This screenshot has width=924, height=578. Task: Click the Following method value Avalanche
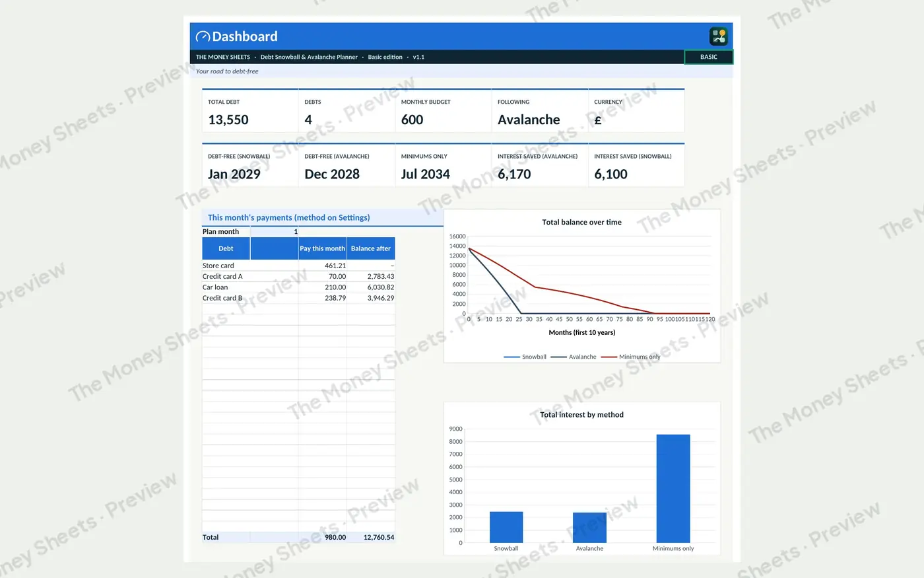(529, 120)
